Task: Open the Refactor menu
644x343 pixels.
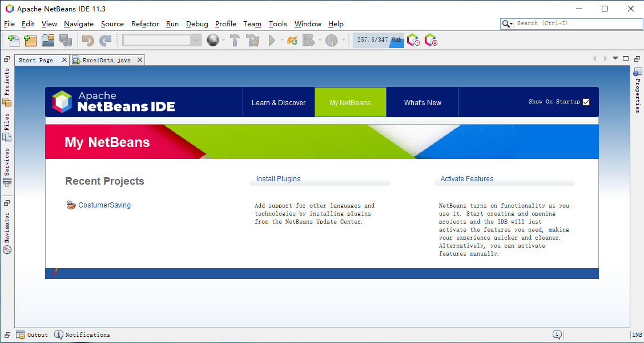Action: pos(145,24)
